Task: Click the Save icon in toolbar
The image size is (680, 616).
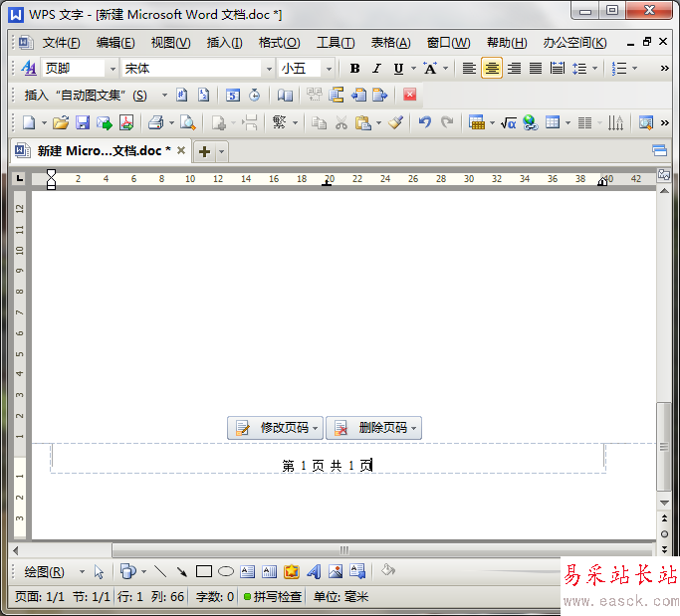Action: click(x=83, y=122)
